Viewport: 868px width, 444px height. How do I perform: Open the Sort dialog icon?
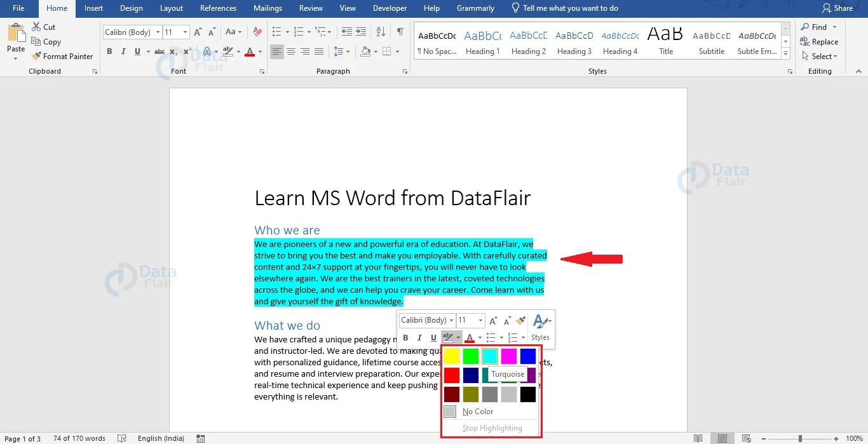pyautogui.click(x=379, y=32)
